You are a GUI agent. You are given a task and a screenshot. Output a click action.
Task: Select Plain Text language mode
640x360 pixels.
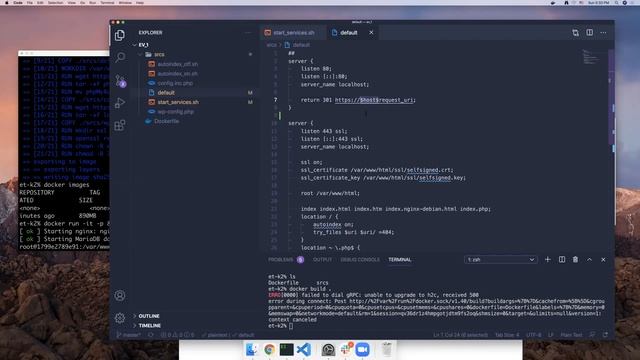571,335
